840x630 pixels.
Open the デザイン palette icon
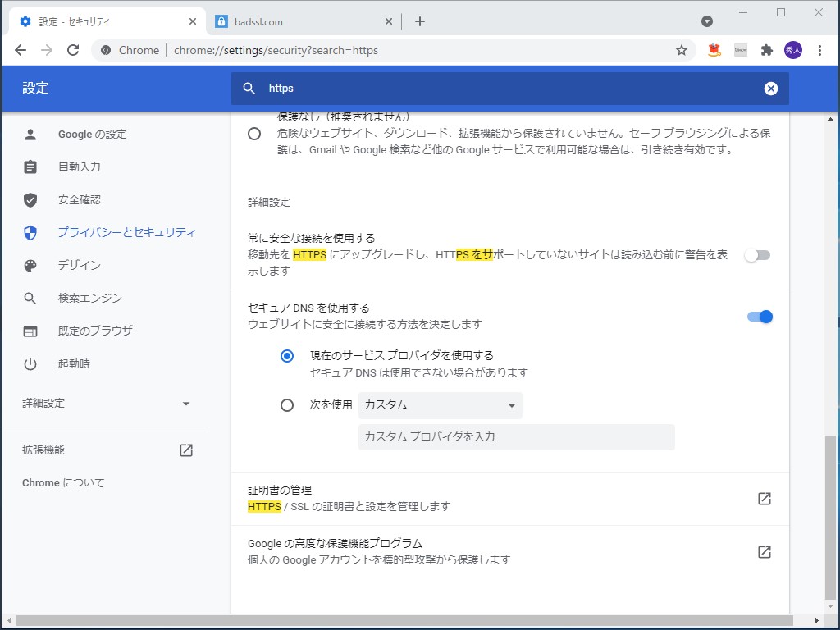pos(30,265)
